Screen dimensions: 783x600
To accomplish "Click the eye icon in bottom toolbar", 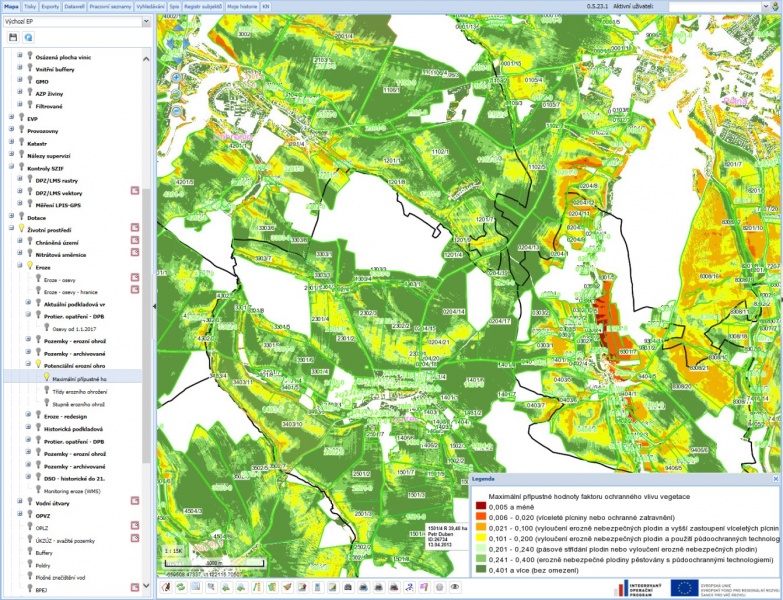I will (455, 587).
